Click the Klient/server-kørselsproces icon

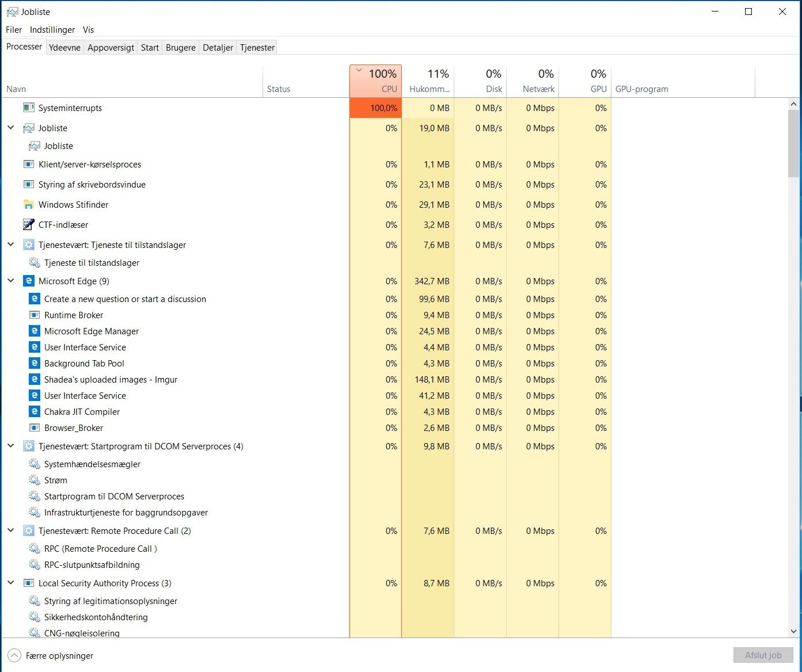pyautogui.click(x=28, y=164)
